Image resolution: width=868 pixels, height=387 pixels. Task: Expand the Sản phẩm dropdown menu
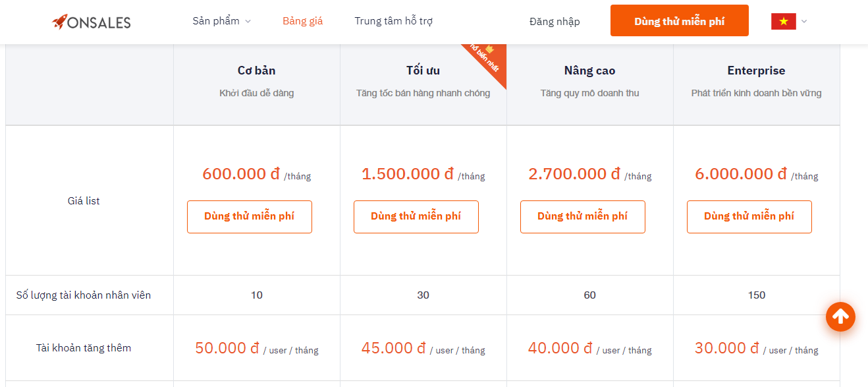pos(222,21)
